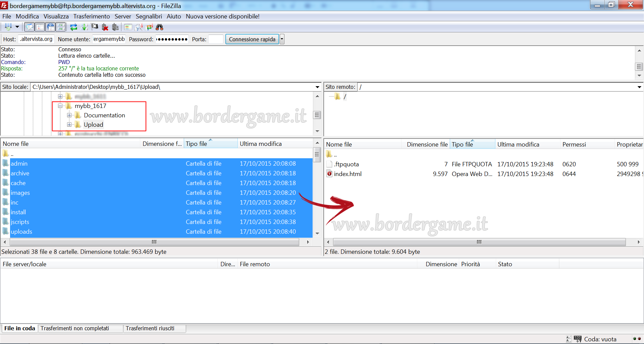Screen dimensions: 644x344
Task: Click local tree scroll up arrow
Action: pyautogui.click(x=317, y=96)
